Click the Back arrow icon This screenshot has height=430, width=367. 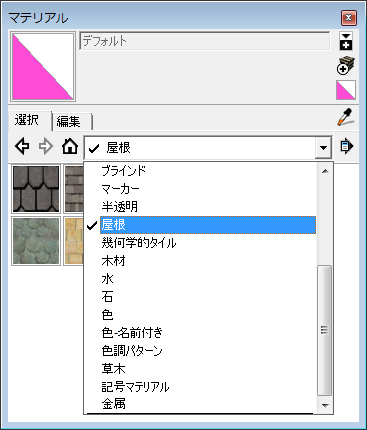pyautogui.click(x=22, y=146)
